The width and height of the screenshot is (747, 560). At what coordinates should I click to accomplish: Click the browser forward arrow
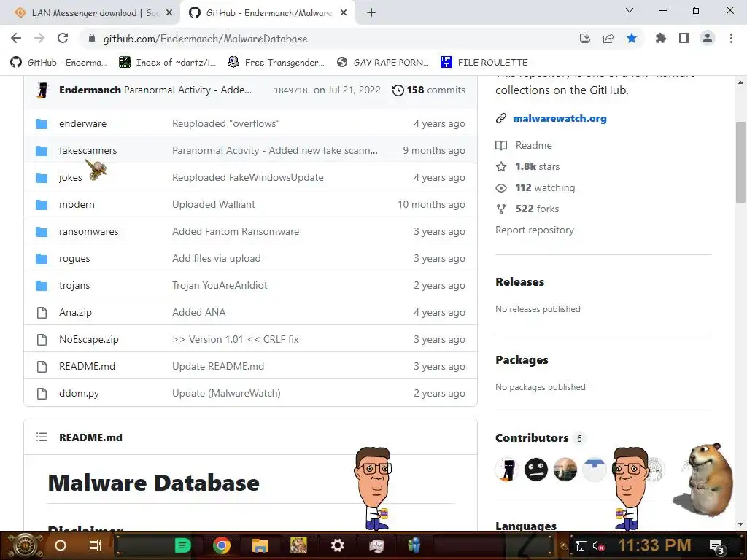click(x=39, y=38)
